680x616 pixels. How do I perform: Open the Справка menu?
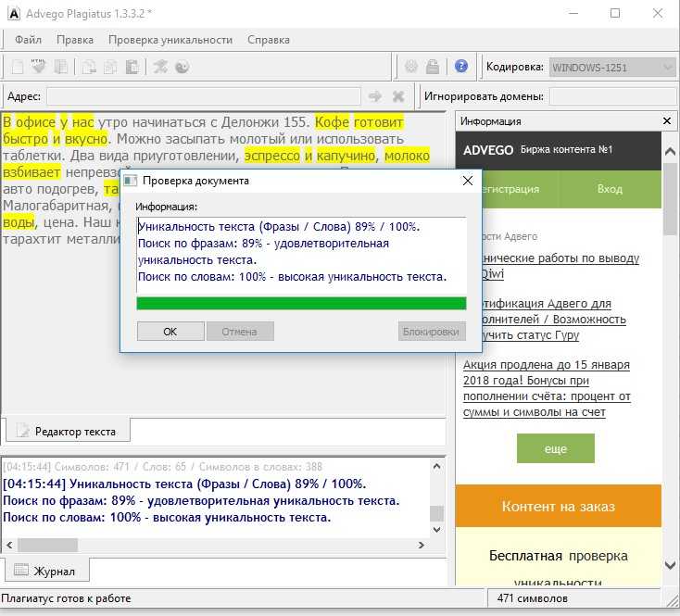coord(269,40)
